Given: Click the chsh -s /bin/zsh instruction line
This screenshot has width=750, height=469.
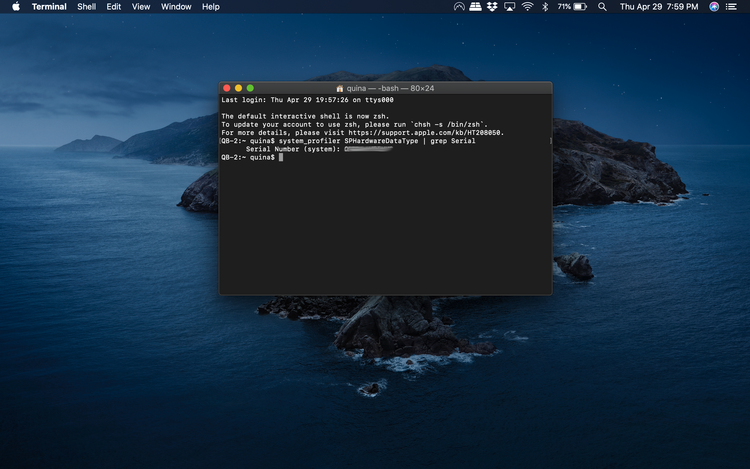Looking at the screenshot, I should pos(354,124).
